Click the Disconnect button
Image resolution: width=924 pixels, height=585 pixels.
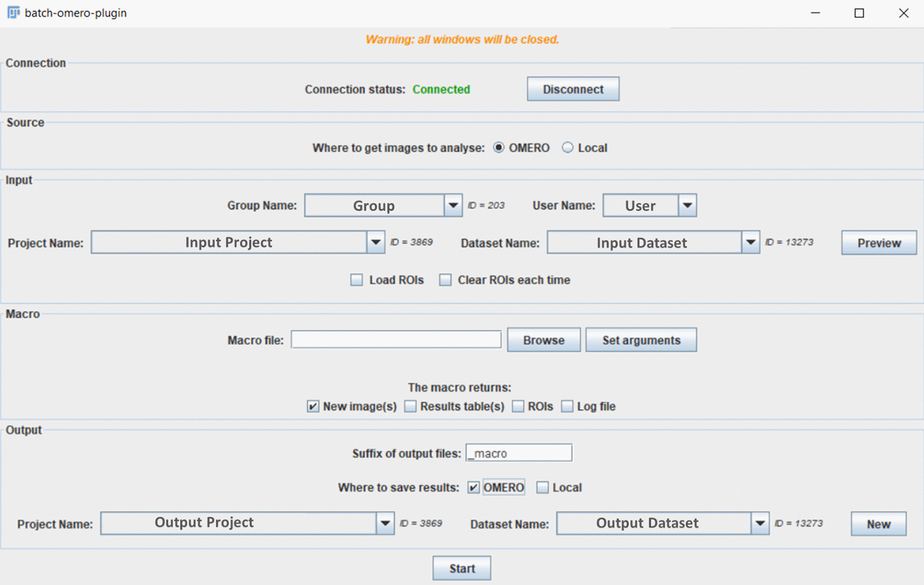pos(573,89)
